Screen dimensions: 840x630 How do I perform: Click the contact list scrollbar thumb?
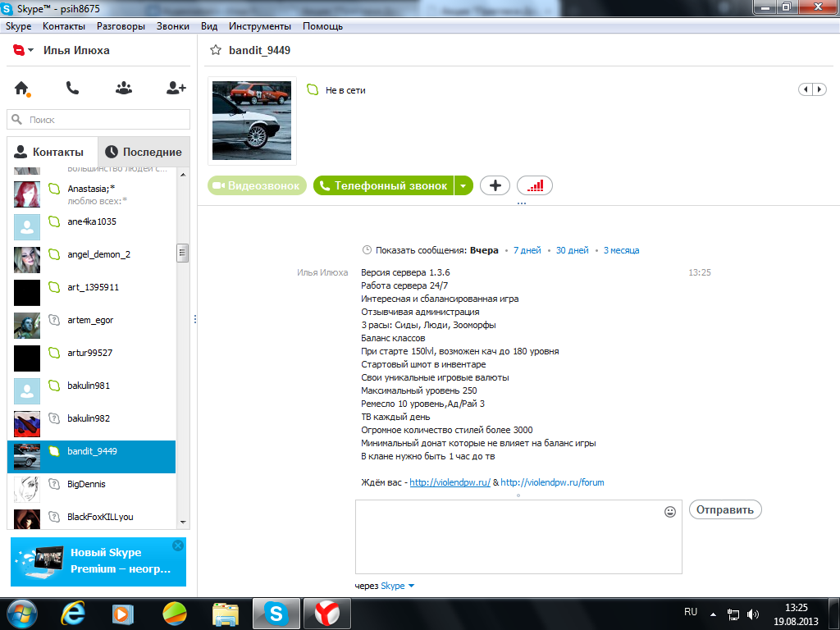pos(183,253)
